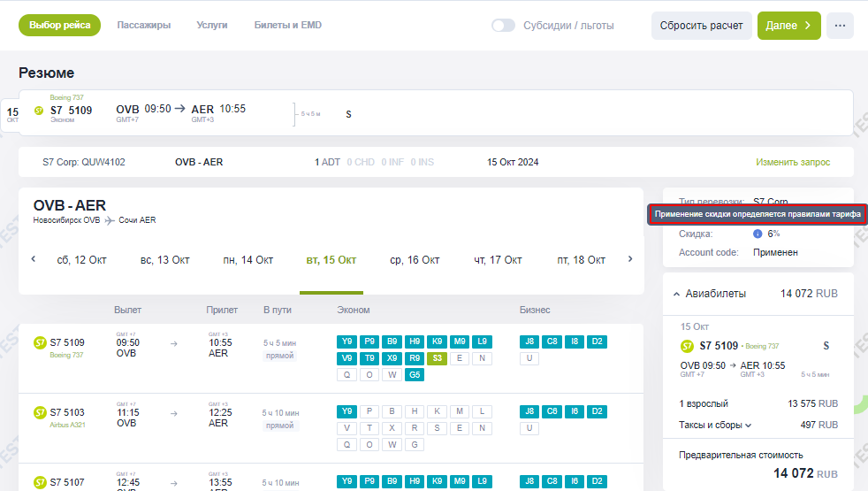Image resolution: width=868 pixels, height=491 pixels.
Task: Choose business class I8 on S7 5109
Action: point(575,341)
